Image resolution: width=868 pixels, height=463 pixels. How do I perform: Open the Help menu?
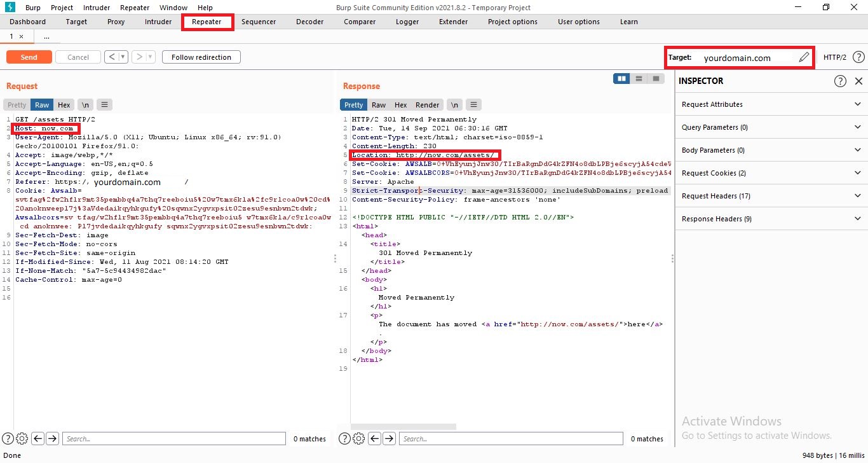(x=205, y=8)
